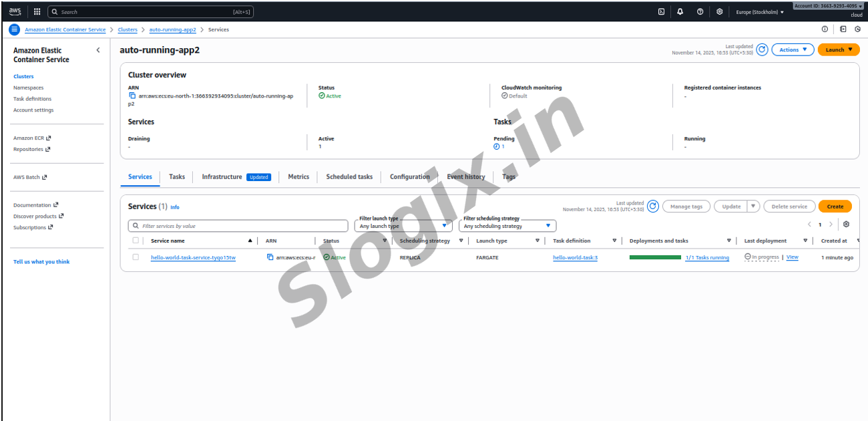Image resolution: width=868 pixels, height=421 pixels.
Task: Select the hello-world-task-service row checkbox
Action: coord(136,257)
